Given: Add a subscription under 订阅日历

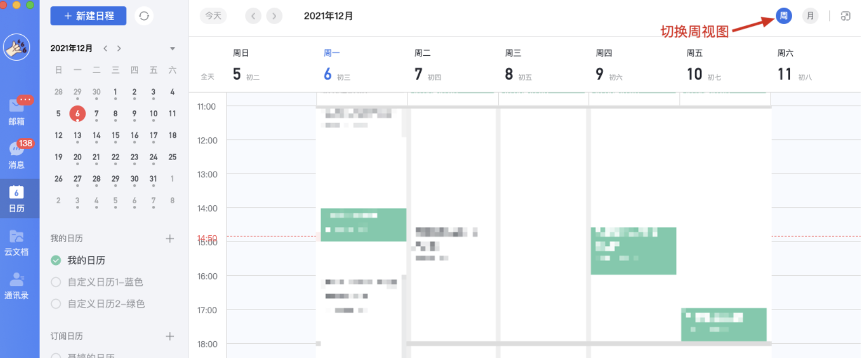Looking at the screenshot, I should click(170, 336).
